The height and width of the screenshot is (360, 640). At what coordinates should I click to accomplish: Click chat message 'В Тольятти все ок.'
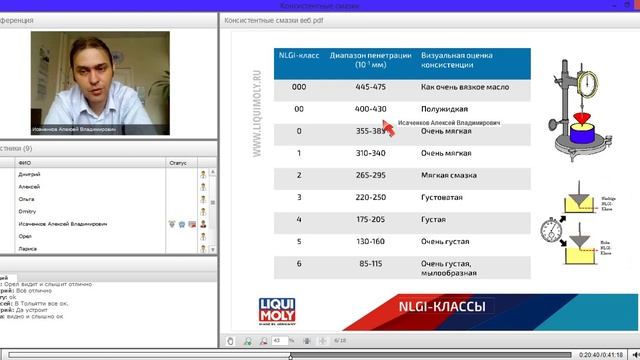pos(41,304)
